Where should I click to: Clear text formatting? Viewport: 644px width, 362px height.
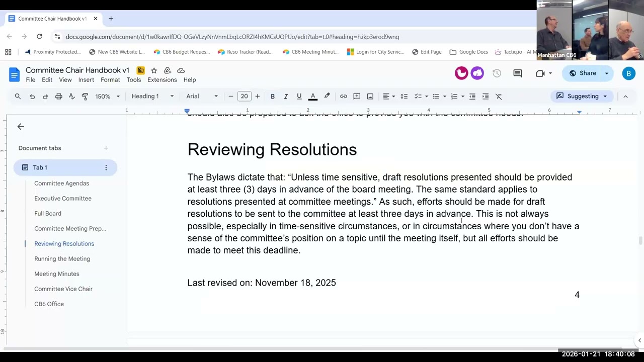click(499, 96)
